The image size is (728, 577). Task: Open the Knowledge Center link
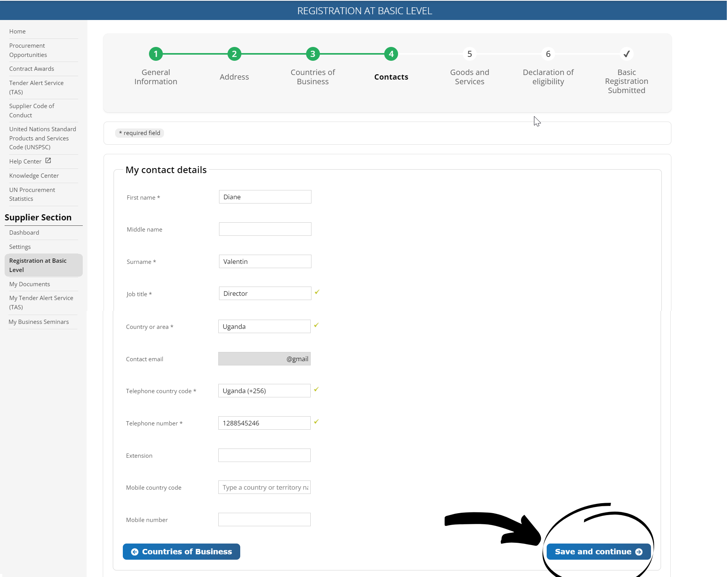pos(34,176)
